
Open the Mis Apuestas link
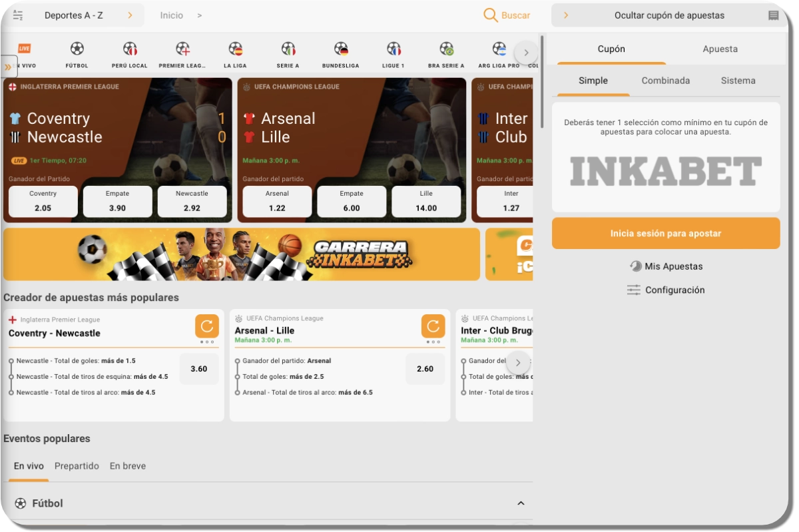pyautogui.click(x=674, y=266)
